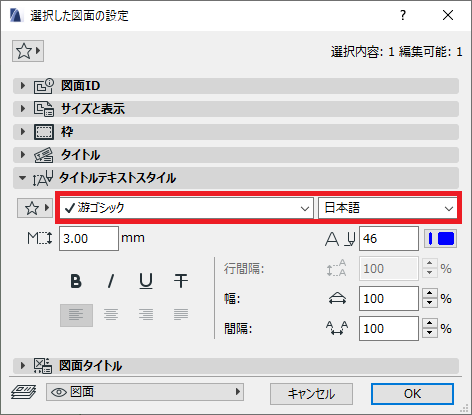
Task: Click the サイズと表示 panel icon
Action: click(x=43, y=109)
